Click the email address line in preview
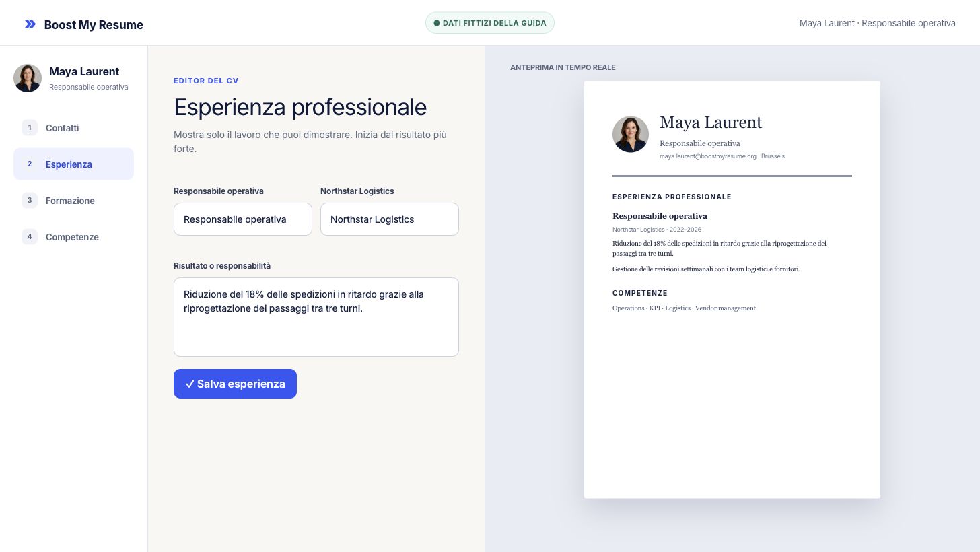This screenshot has height=552, width=980. pyautogui.click(x=722, y=156)
